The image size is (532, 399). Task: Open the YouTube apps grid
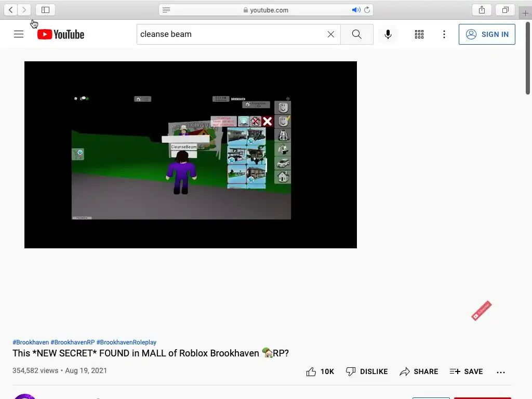coord(419,34)
